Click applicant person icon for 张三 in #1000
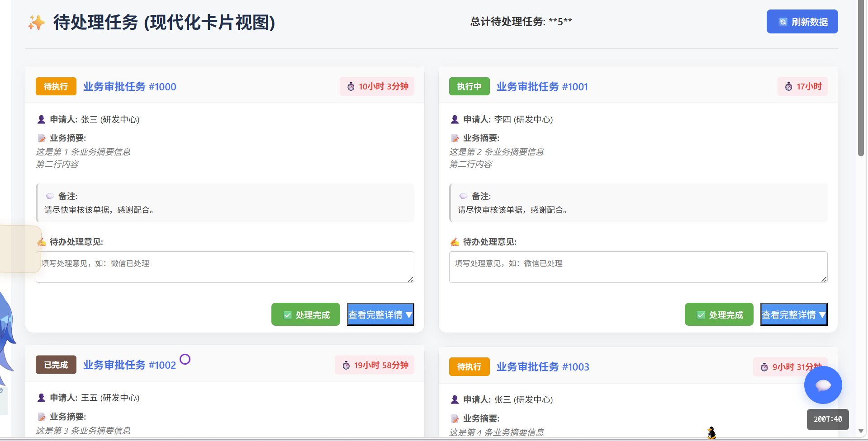 [41, 119]
